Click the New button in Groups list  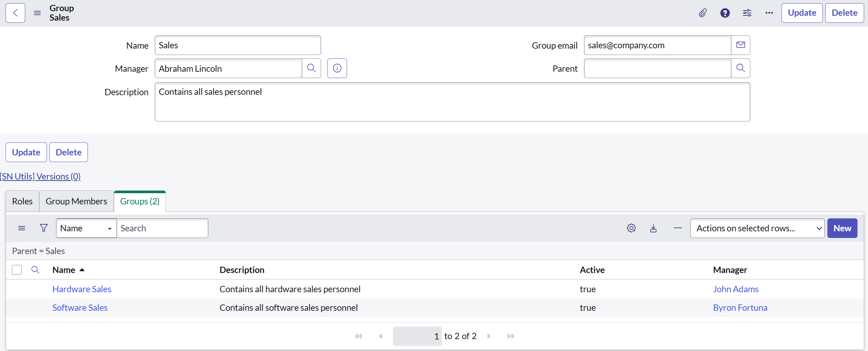click(842, 228)
